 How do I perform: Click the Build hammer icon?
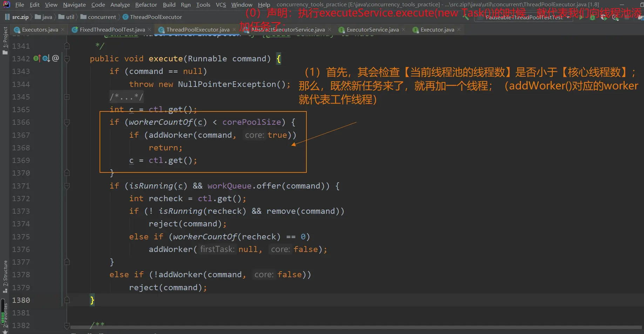(x=466, y=17)
